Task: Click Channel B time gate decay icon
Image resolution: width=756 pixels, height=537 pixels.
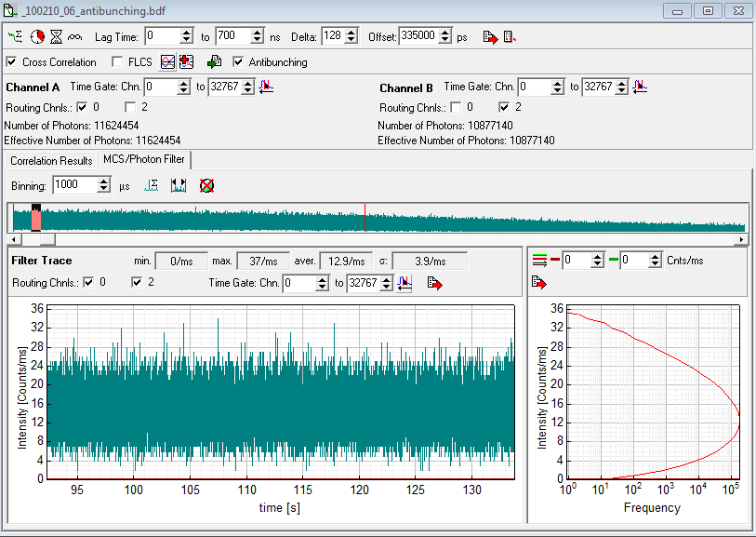Action: coord(640,87)
